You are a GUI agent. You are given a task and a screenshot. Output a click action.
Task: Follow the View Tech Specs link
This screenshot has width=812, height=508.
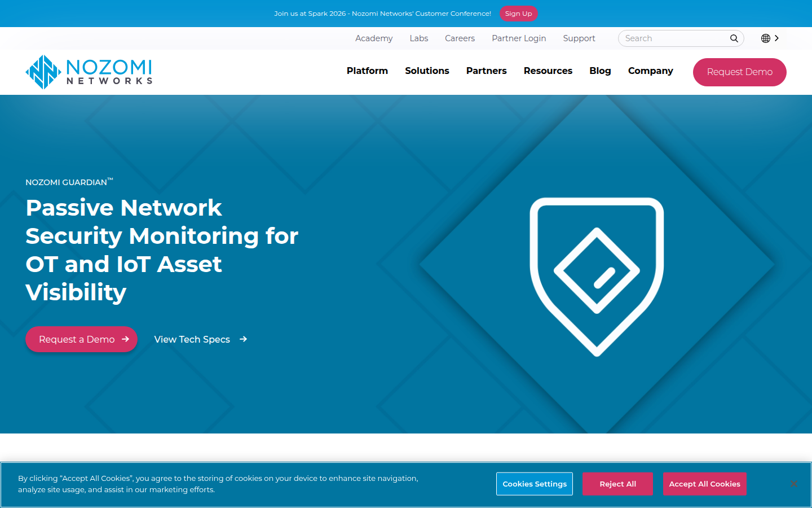tap(201, 339)
